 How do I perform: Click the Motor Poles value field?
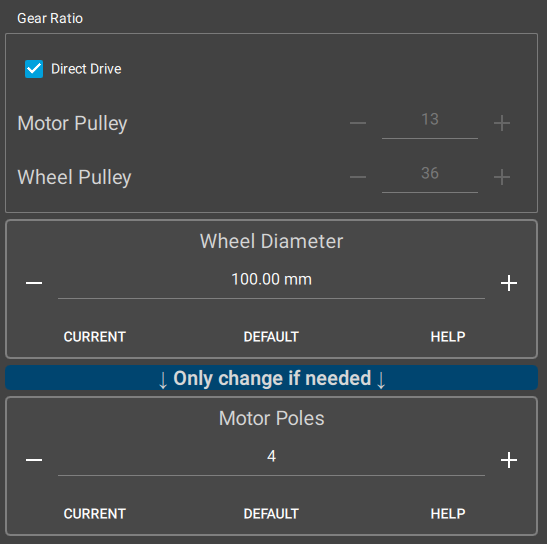click(271, 460)
